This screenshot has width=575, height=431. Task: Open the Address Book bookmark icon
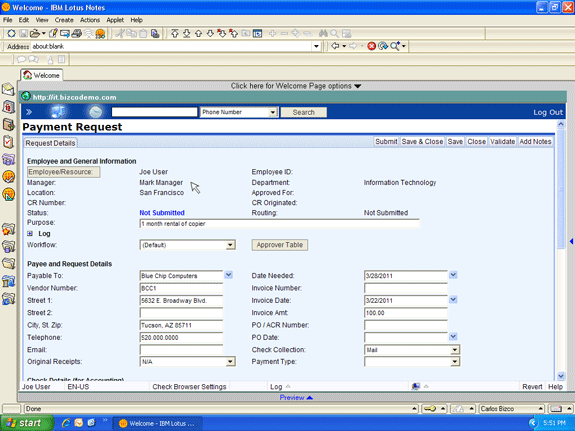click(8, 124)
